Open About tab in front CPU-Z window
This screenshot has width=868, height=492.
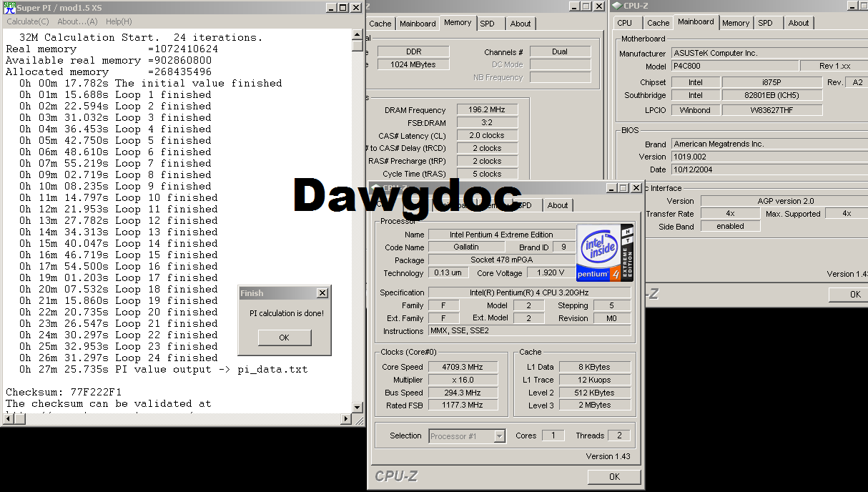558,205
